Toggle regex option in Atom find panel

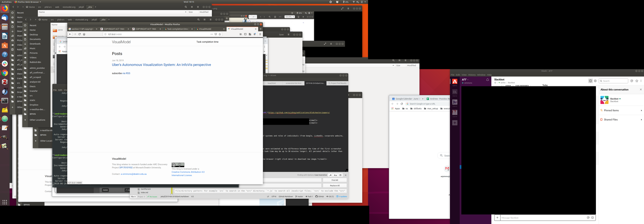pyautogui.click(x=330, y=175)
